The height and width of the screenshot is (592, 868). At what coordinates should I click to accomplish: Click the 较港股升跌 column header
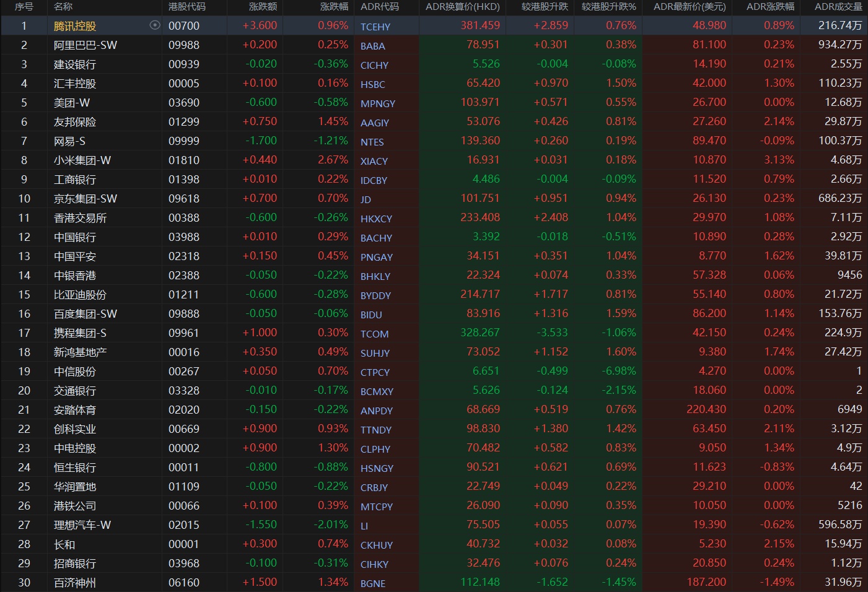(545, 7)
